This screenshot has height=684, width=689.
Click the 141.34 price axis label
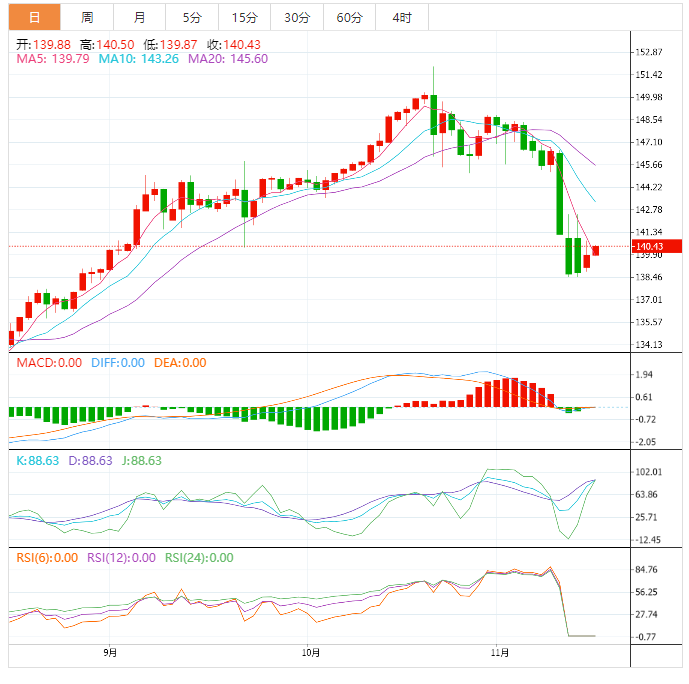click(649, 232)
